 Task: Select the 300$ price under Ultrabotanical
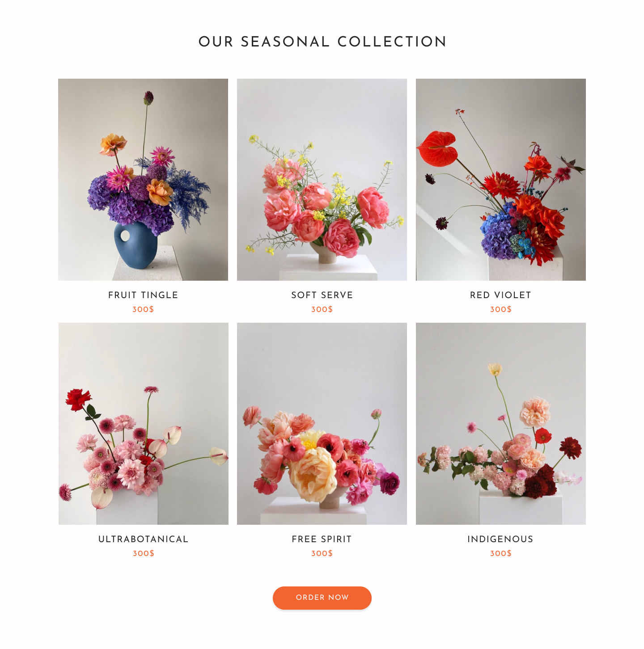click(x=144, y=553)
